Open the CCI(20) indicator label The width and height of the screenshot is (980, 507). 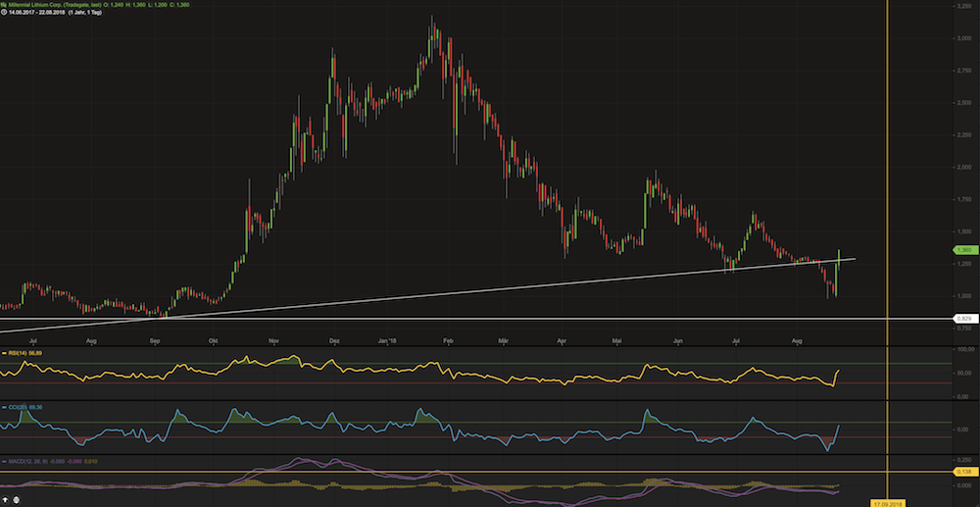click(15, 405)
